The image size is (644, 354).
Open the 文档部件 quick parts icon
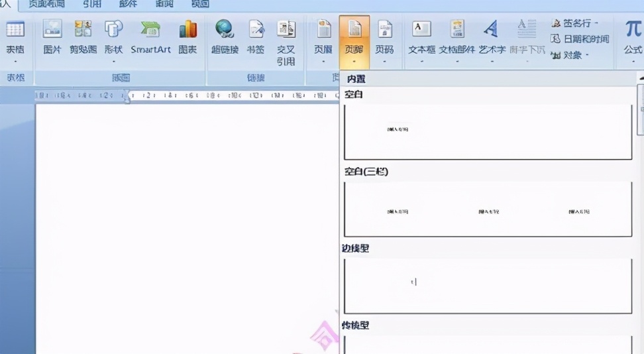(456, 30)
